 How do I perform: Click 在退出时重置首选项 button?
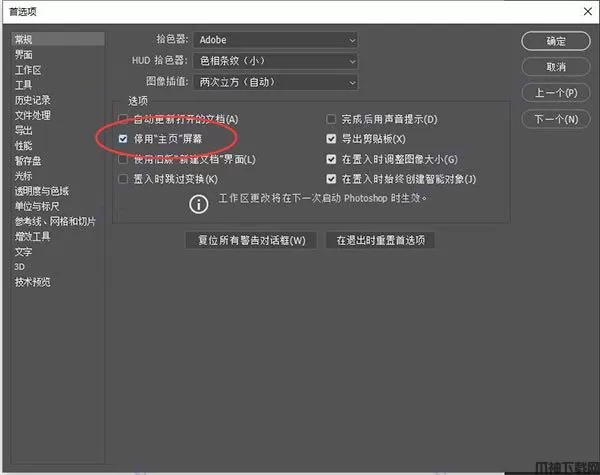coord(380,240)
